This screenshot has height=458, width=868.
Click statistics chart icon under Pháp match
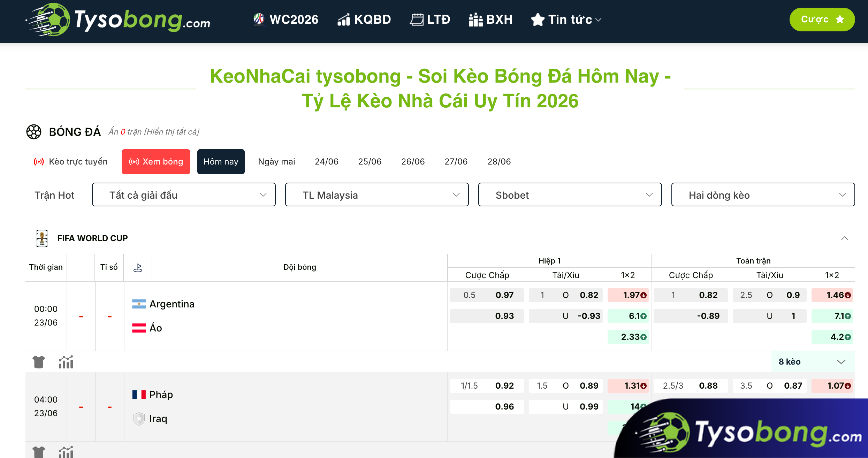tap(66, 452)
